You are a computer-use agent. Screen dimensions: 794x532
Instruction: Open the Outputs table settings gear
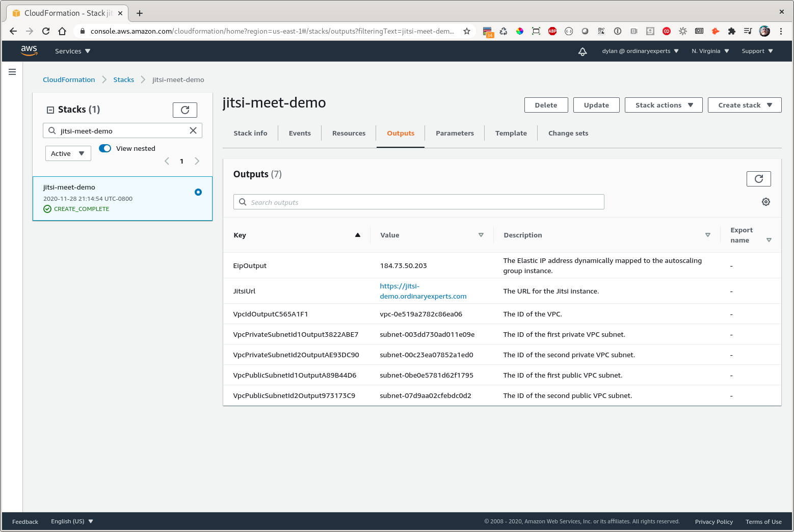tap(765, 202)
